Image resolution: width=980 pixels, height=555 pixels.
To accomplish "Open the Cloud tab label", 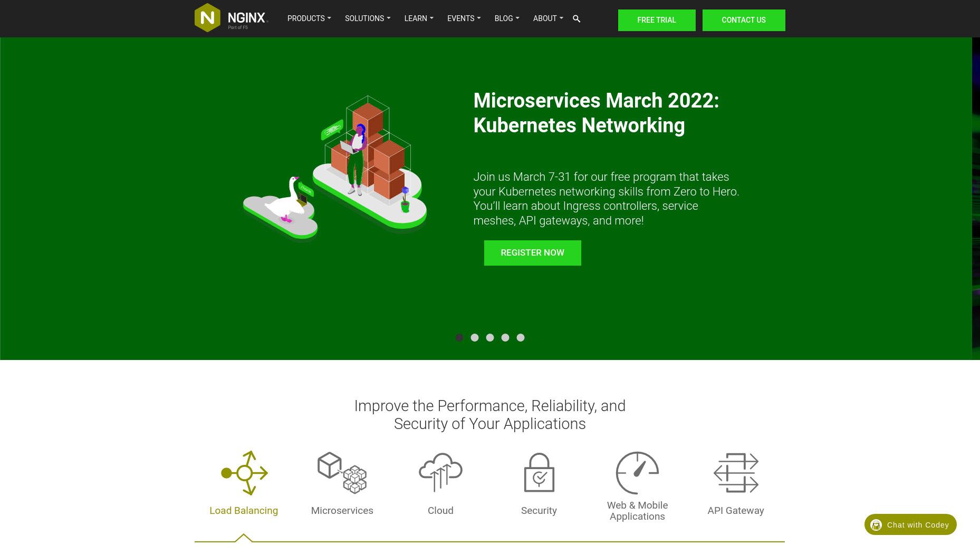I will pyautogui.click(x=440, y=511).
